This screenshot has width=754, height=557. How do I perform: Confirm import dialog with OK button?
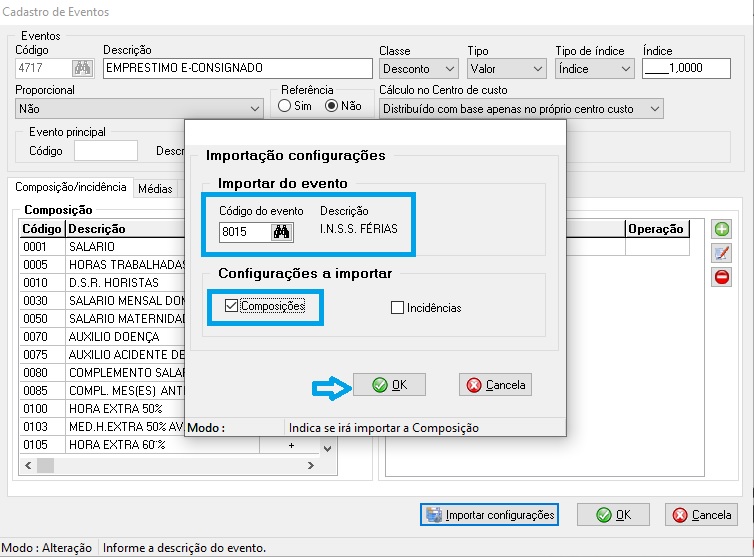pos(389,385)
